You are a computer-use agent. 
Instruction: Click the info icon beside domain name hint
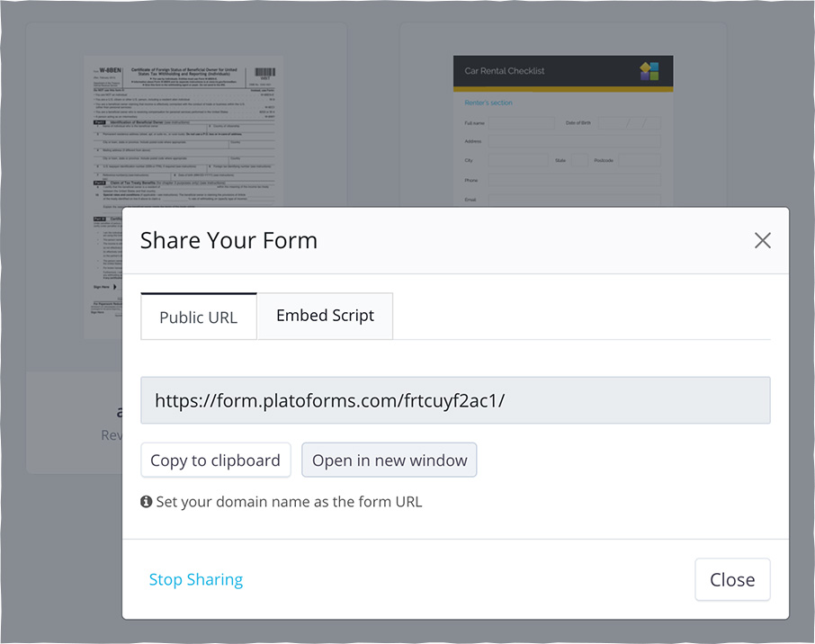coord(147,502)
